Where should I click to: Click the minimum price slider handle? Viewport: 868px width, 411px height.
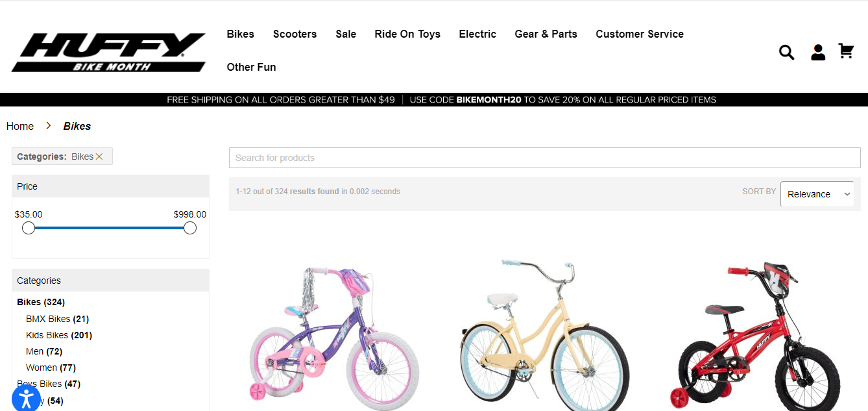[x=29, y=228]
